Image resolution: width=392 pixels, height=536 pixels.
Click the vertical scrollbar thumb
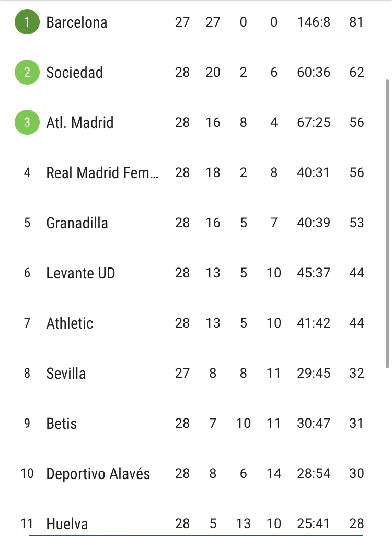387,224
